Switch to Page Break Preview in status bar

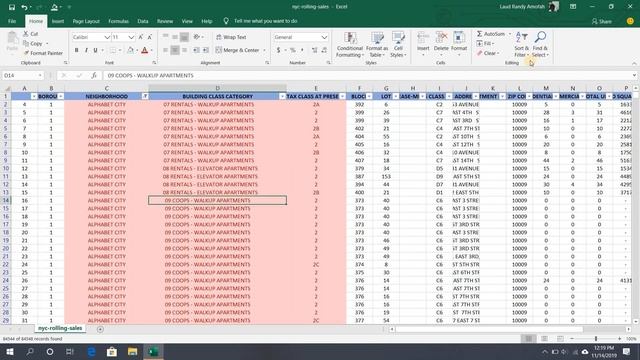click(560, 339)
